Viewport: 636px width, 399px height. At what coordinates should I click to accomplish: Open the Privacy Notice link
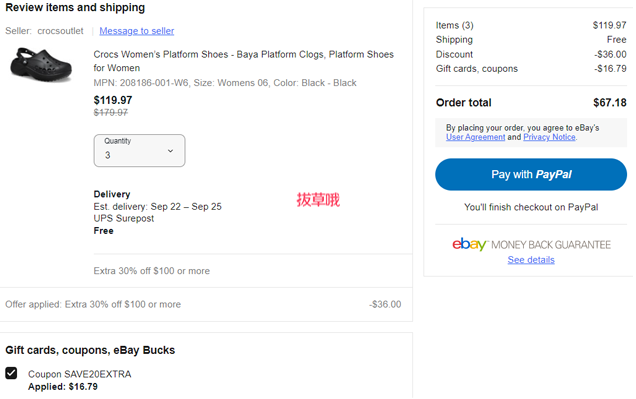pyautogui.click(x=549, y=137)
